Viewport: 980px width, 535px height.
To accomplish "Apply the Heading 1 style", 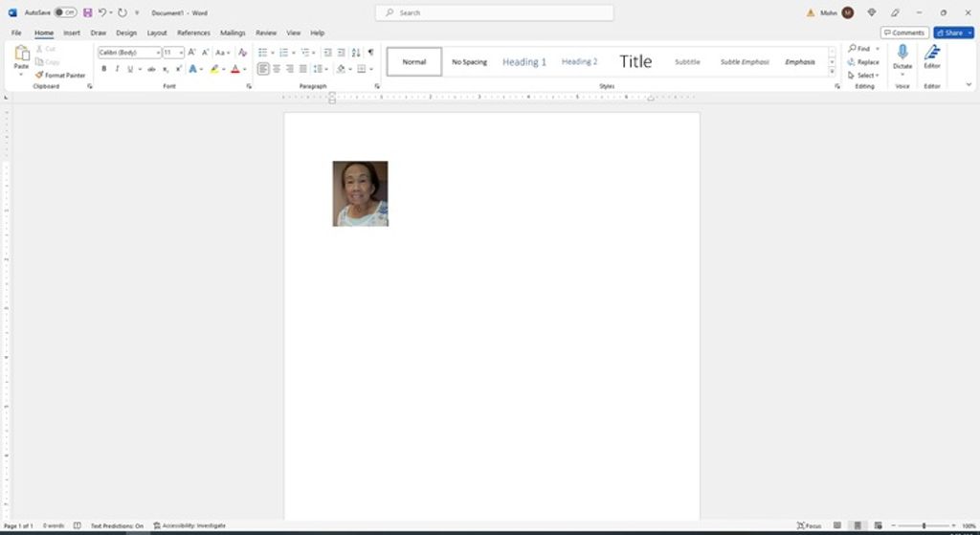I will pyautogui.click(x=523, y=62).
